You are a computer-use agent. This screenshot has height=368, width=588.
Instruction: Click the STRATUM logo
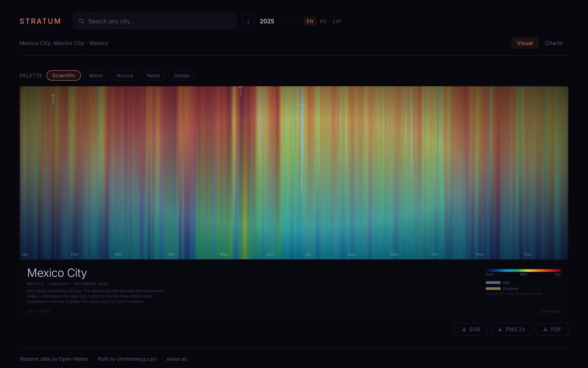[x=40, y=21]
